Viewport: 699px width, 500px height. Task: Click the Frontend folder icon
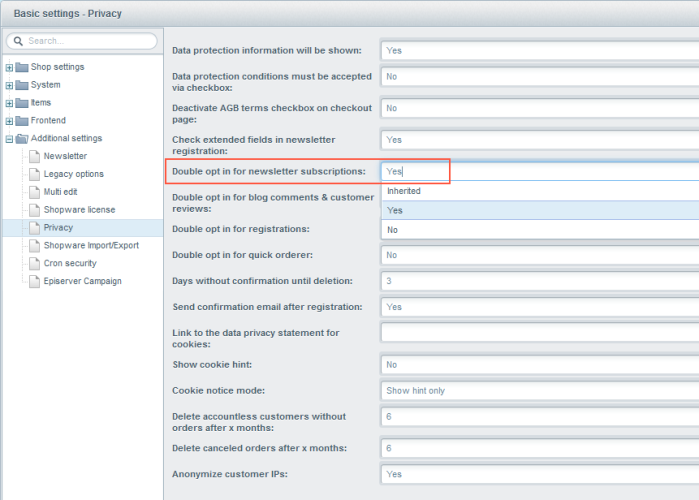pos(22,121)
